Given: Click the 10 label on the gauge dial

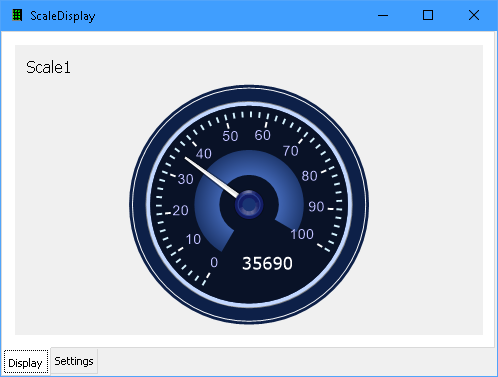Looking at the screenshot, I should click(193, 239).
